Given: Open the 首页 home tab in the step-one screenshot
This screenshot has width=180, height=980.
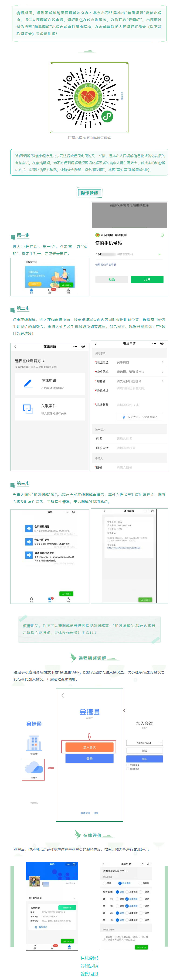Looking at the screenshot, I should click(x=32, y=291).
